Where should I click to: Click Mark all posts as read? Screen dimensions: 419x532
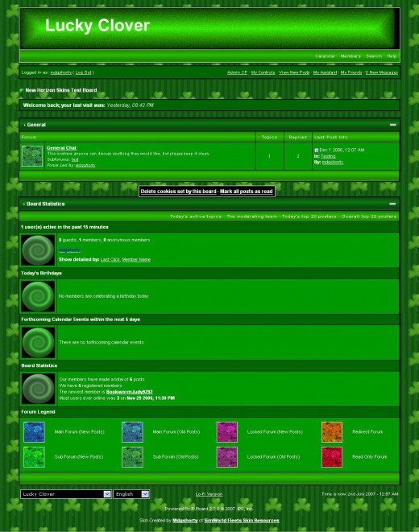(247, 192)
